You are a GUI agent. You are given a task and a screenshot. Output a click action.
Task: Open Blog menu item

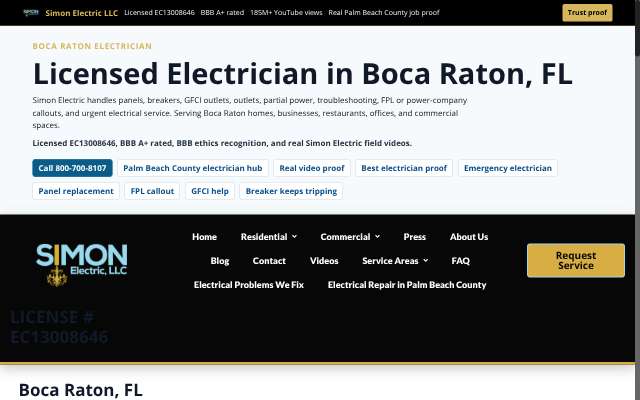(x=220, y=261)
